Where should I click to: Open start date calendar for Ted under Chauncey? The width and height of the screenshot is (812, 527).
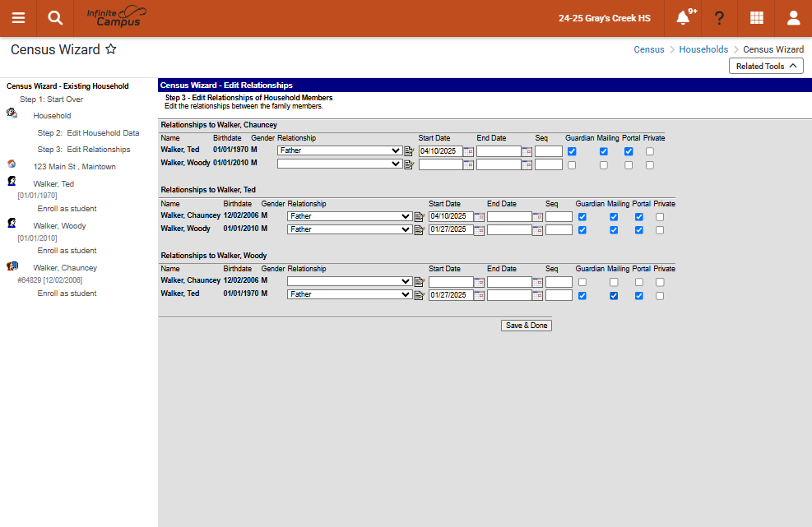[x=468, y=151]
